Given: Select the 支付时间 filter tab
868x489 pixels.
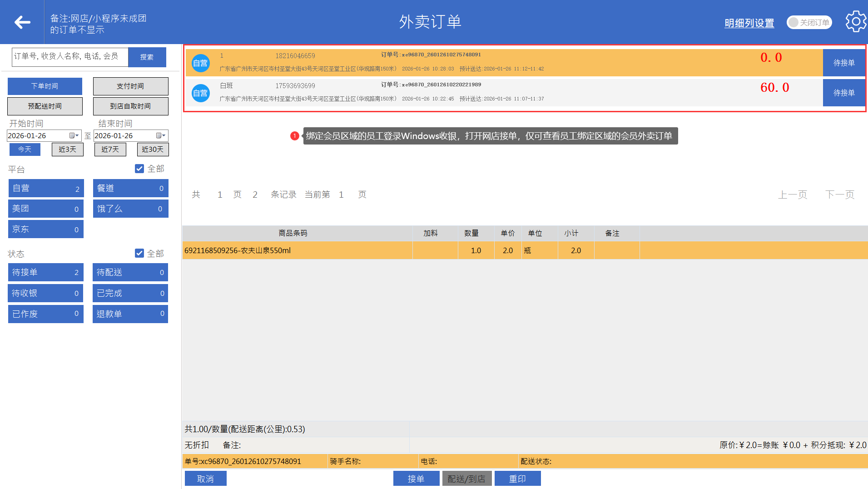Looking at the screenshot, I should pyautogui.click(x=130, y=86).
